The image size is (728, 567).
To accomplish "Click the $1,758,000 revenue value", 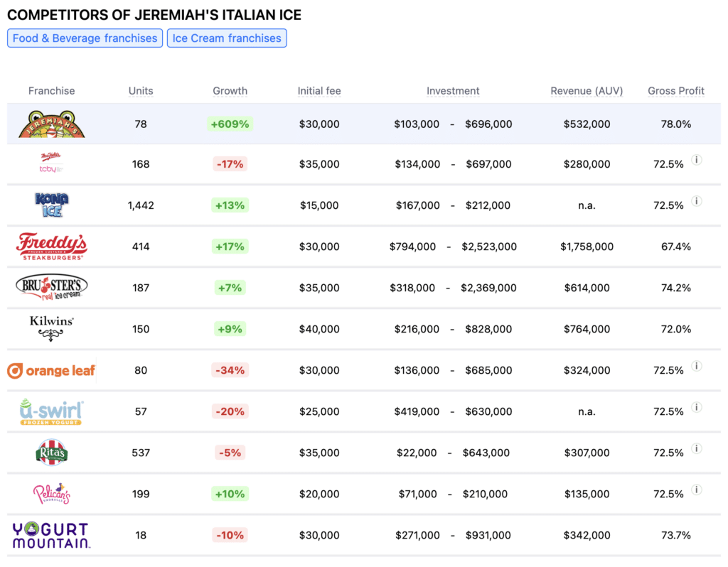I will pos(587,247).
